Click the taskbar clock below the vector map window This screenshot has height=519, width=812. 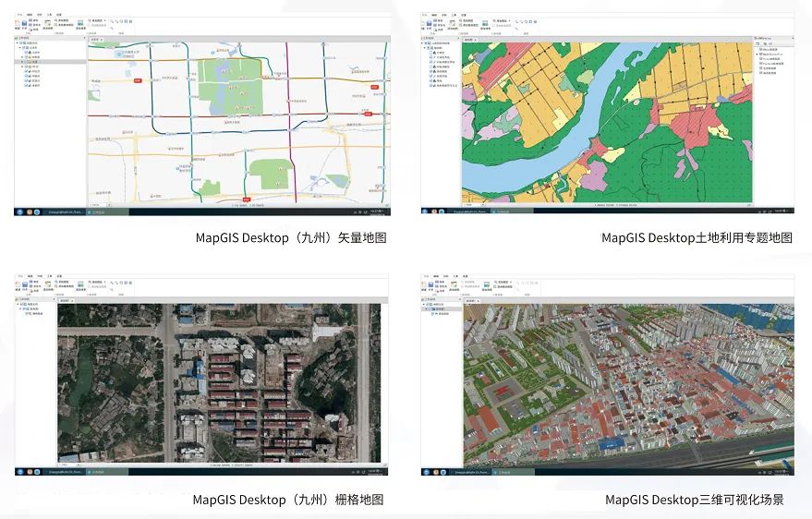tap(377, 211)
